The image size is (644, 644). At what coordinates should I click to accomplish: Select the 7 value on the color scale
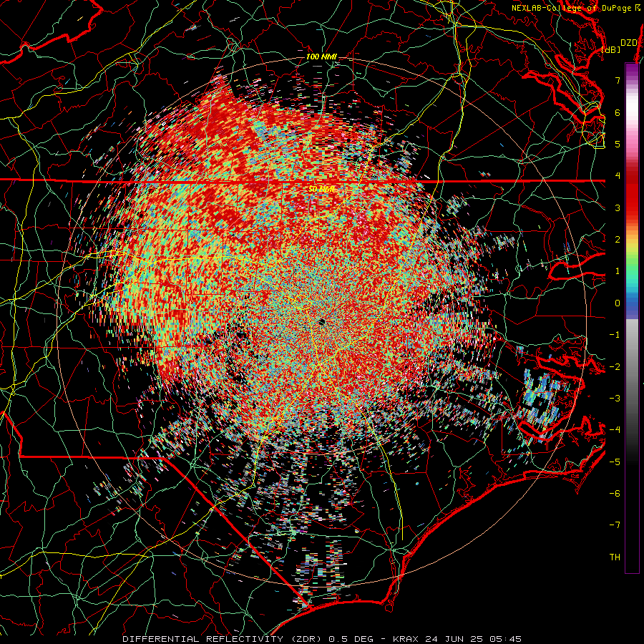618,80
